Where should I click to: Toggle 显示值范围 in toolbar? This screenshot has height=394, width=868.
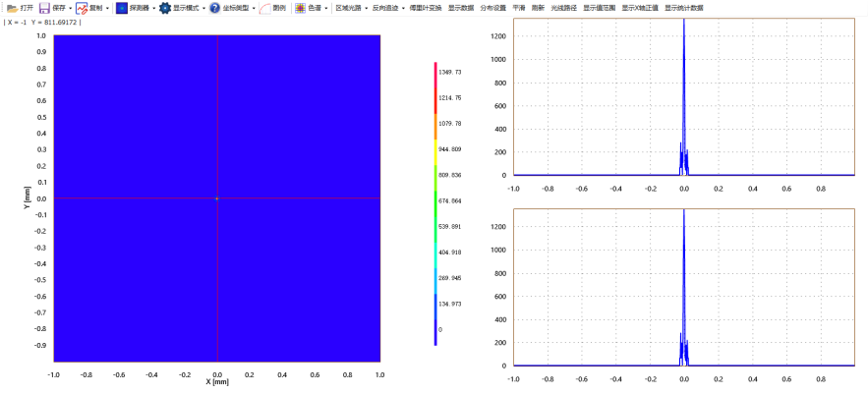tap(599, 7)
